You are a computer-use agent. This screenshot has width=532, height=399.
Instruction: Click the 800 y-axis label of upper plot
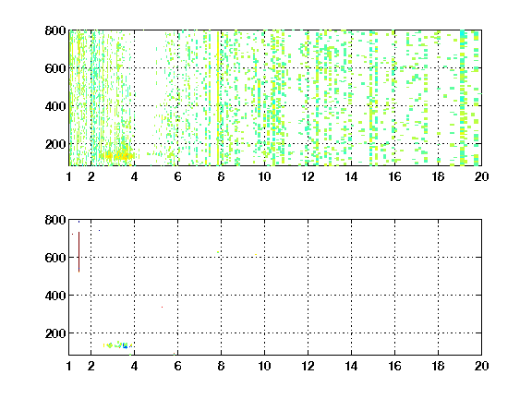pyautogui.click(x=55, y=30)
